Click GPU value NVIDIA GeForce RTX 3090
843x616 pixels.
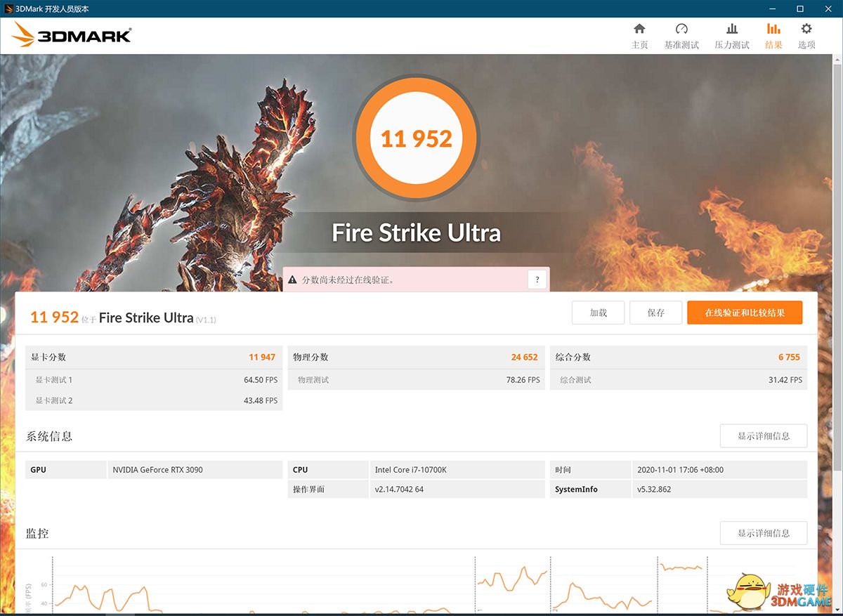coord(157,470)
